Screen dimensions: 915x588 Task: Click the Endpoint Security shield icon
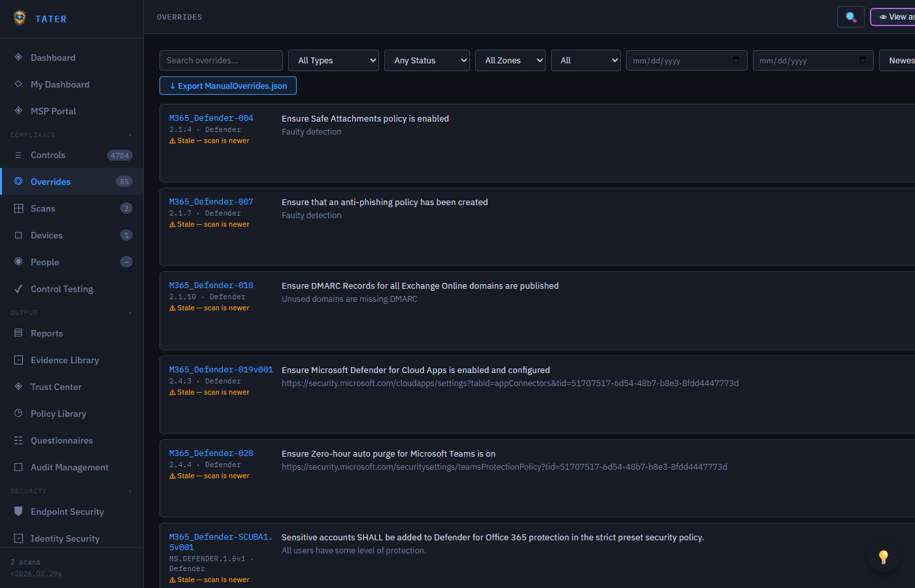[18, 512]
